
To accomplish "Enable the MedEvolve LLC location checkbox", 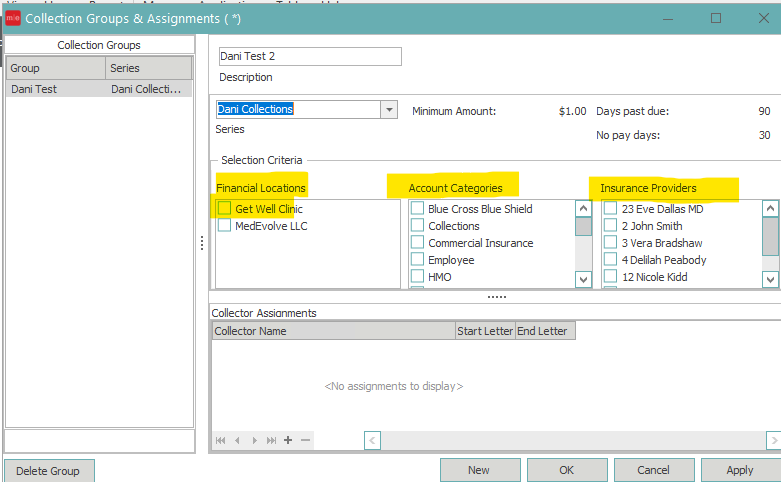I will (x=225, y=226).
